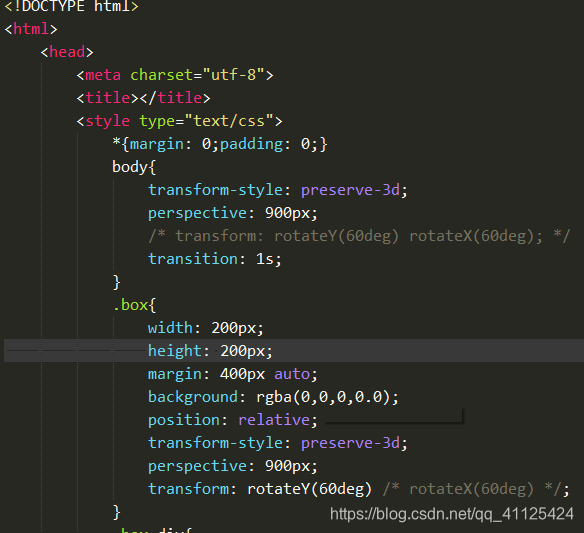Screen dimensions: 584x533
Task: Click the closing brace of .box rule
Action: [x=117, y=513]
